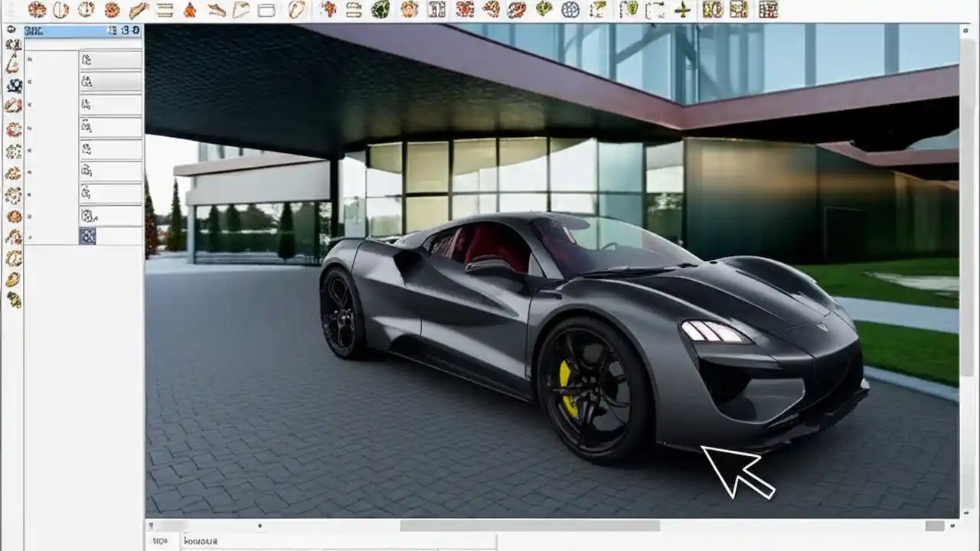Image resolution: width=980 pixels, height=551 pixels.
Task: Click inside the text field at the bottom-left
Action: pos(230,541)
